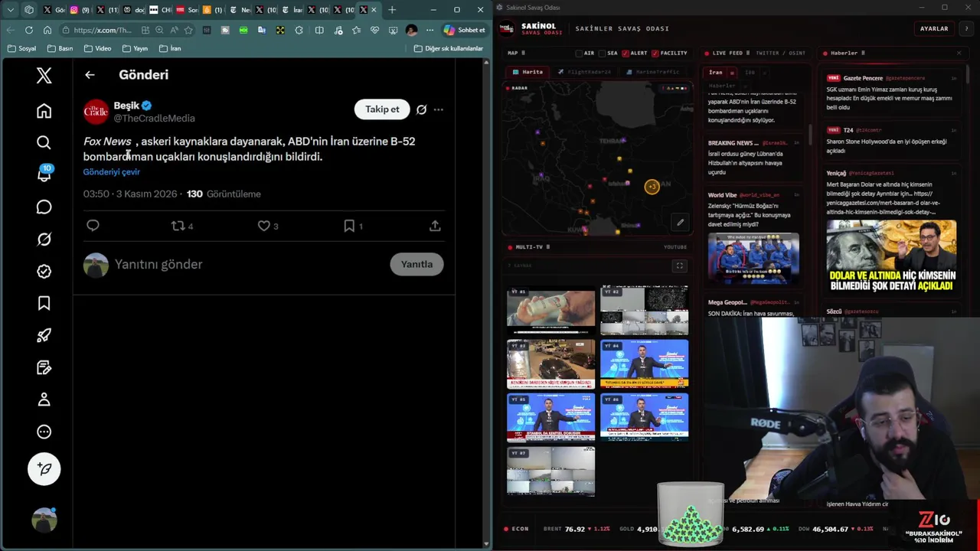This screenshot has height=551, width=980.
Task: Open the Yayın bookmarks folder
Action: pos(134,48)
